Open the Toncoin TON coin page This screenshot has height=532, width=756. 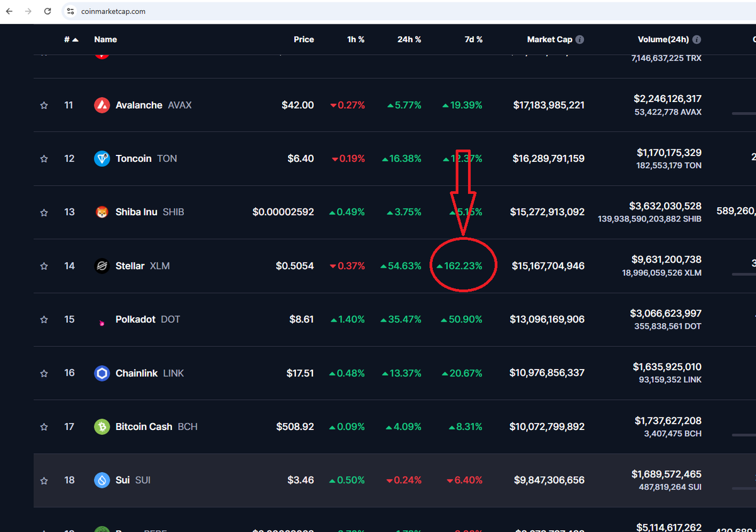146,159
